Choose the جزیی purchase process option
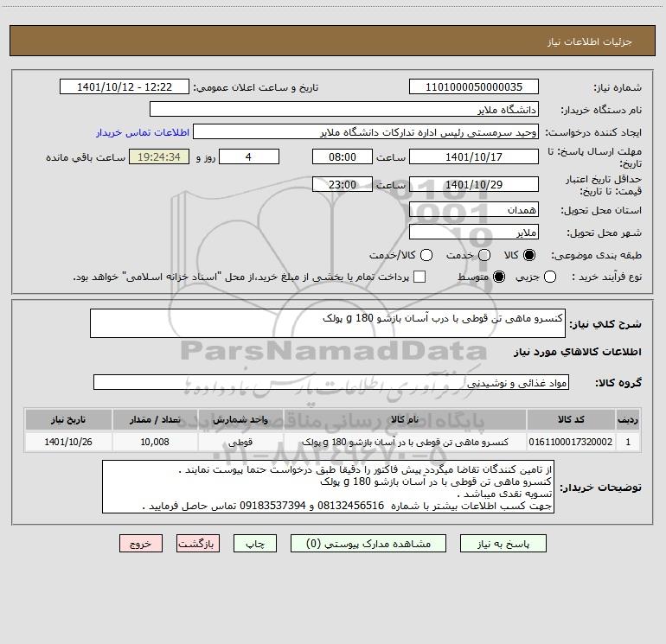The height and width of the screenshot is (644, 666). [x=550, y=277]
